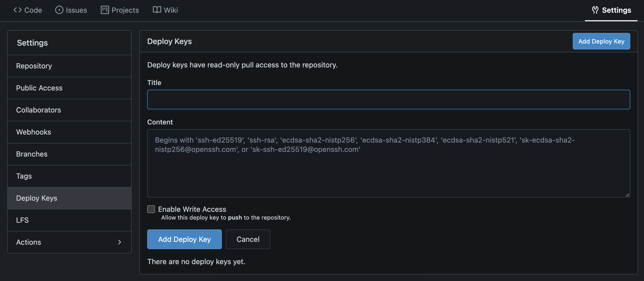Viewport: 644px width, 281px height.
Task: Click the Settings tools icon
Action: click(x=595, y=10)
